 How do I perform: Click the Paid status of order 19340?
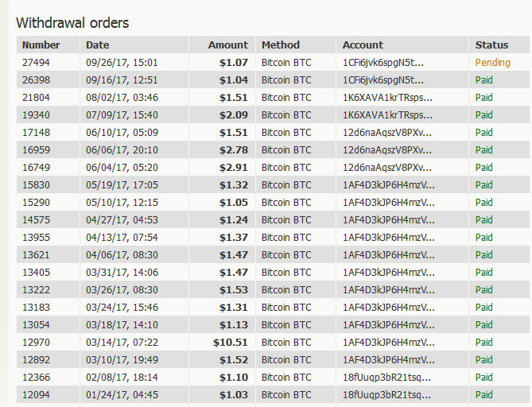coord(484,115)
